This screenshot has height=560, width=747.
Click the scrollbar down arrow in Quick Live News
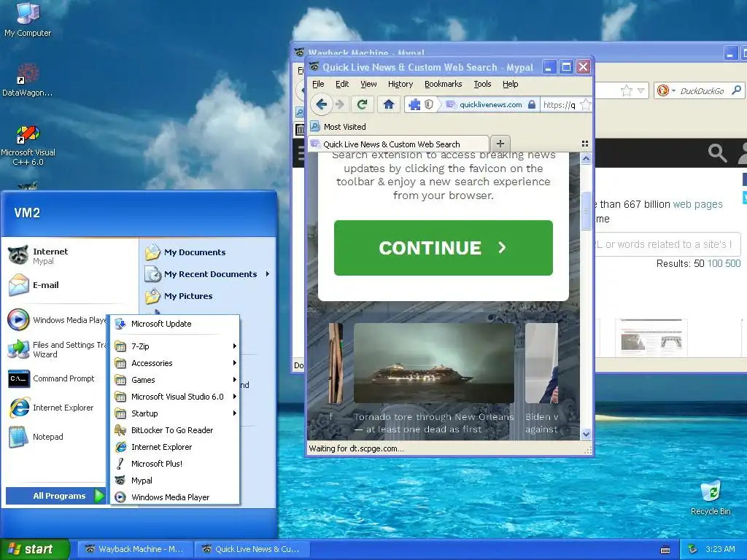coord(586,434)
